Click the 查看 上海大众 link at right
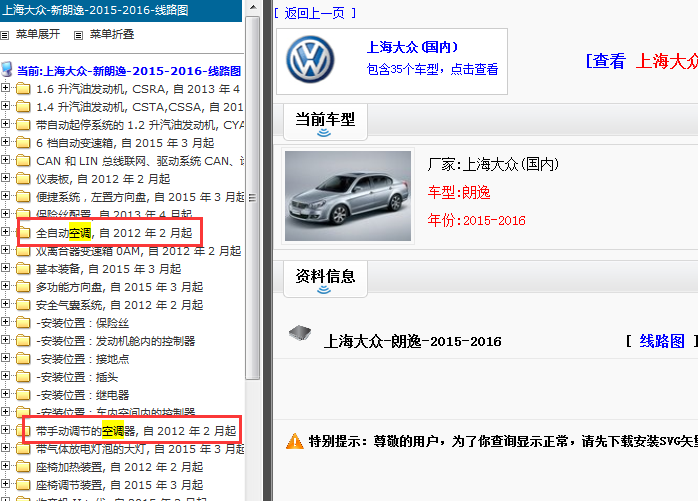This screenshot has width=698, height=501. coord(642,61)
